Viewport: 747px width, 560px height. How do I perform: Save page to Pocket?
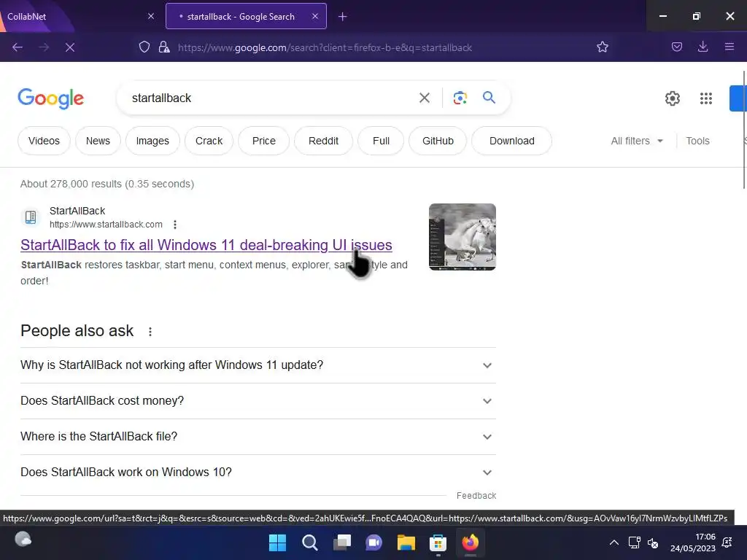[677, 47]
